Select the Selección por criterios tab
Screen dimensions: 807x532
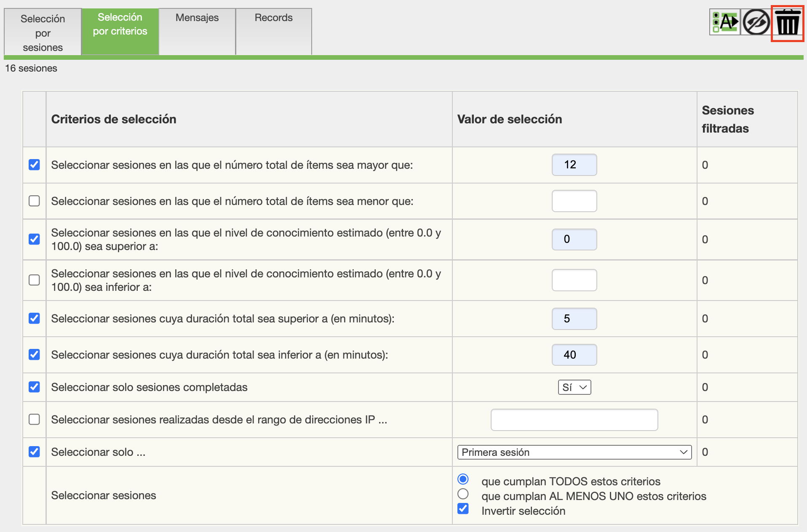coord(120,32)
